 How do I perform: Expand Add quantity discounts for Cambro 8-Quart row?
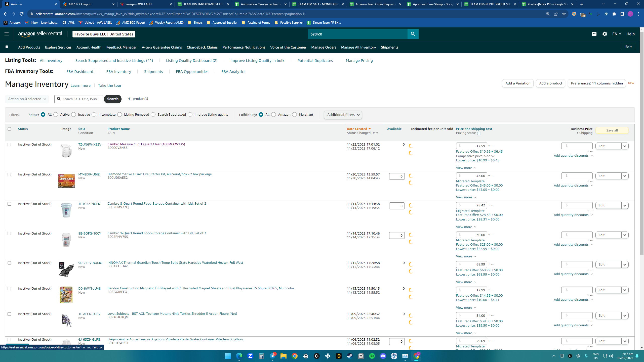573,215
